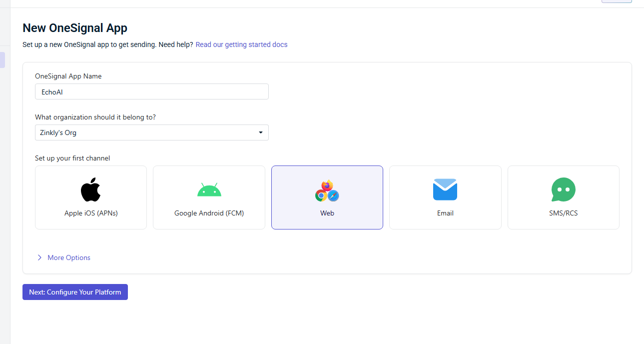This screenshot has height=344, width=644.
Task: Select the Apple iOS (APNs) channel card
Action: (91, 197)
